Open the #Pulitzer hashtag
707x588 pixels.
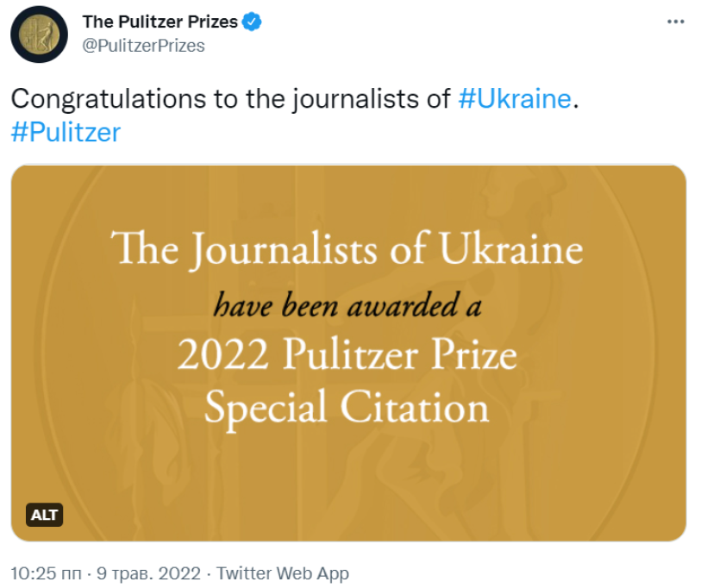(66, 132)
